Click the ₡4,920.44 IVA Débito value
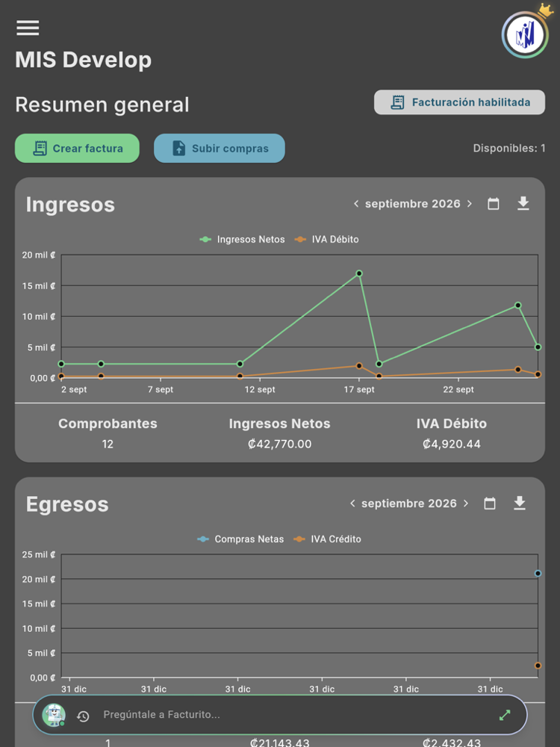560x747 pixels. (x=452, y=444)
